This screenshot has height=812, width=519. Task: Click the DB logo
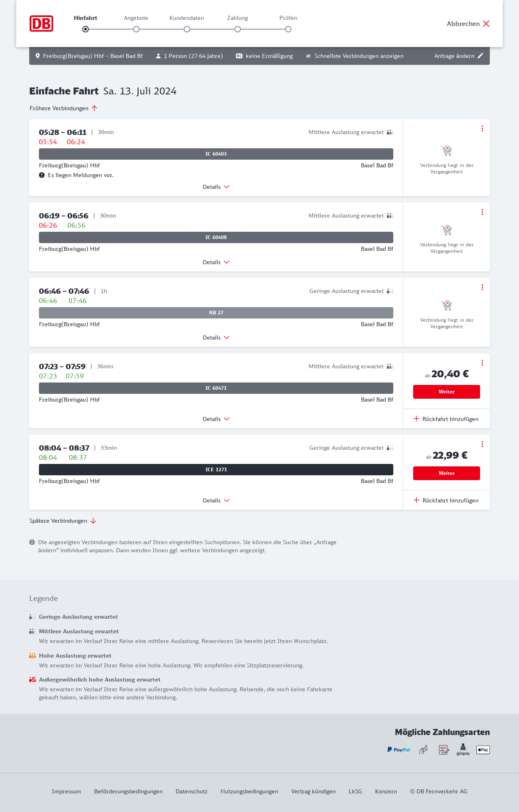41,24
